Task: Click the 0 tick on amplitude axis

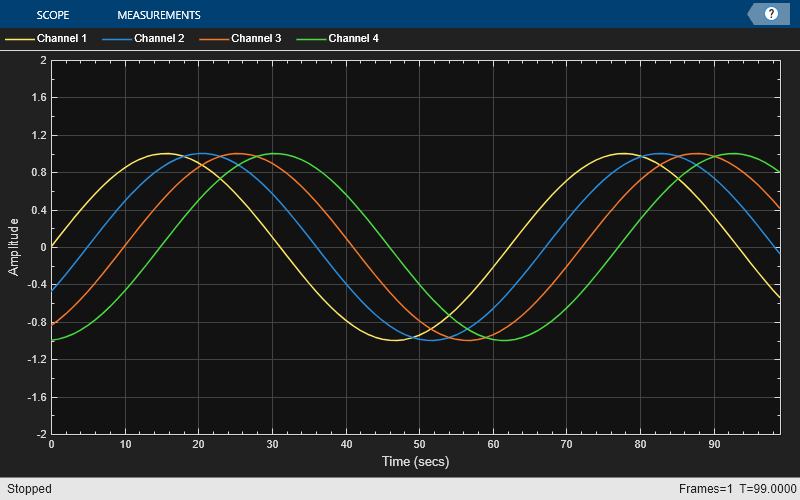Action: click(x=43, y=247)
